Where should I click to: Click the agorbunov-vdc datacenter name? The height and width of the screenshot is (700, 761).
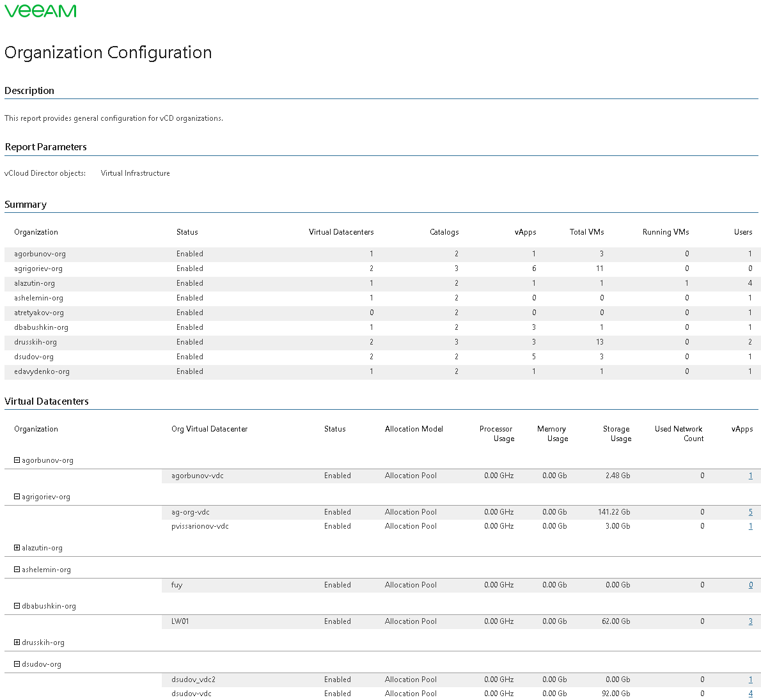point(198,476)
